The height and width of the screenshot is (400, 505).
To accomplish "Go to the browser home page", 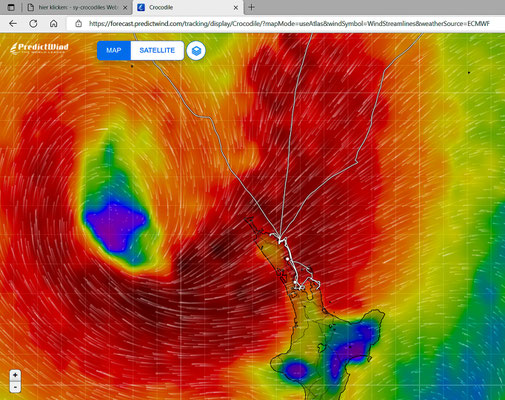I will coord(53,24).
